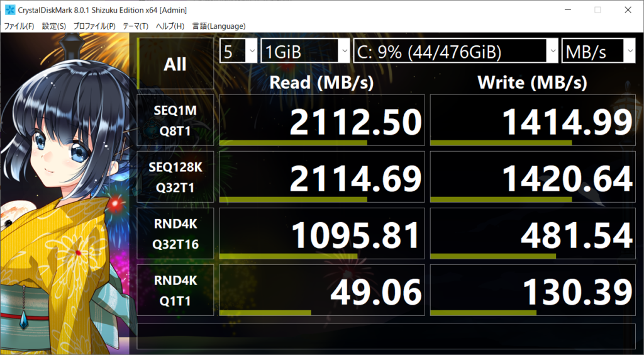Click the RND4K Q32T16 read value 1095.81
Screen dimensions: 644x355
tap(322, 234)
